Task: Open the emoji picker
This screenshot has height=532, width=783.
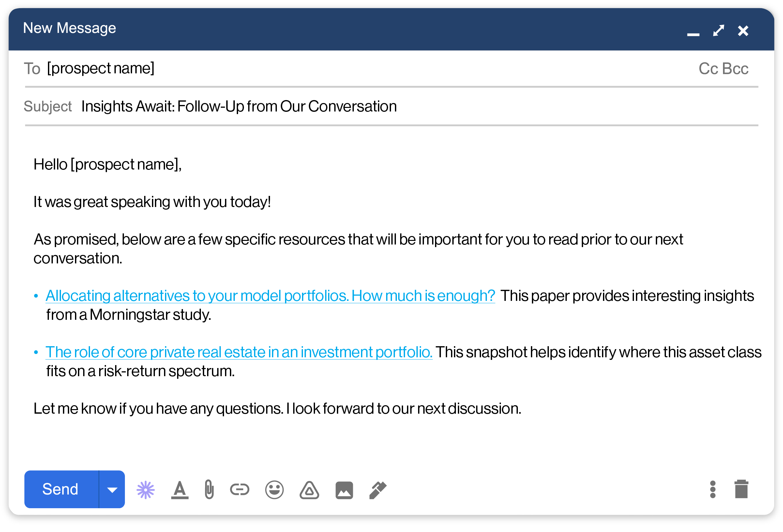Action: click(275, 490)
